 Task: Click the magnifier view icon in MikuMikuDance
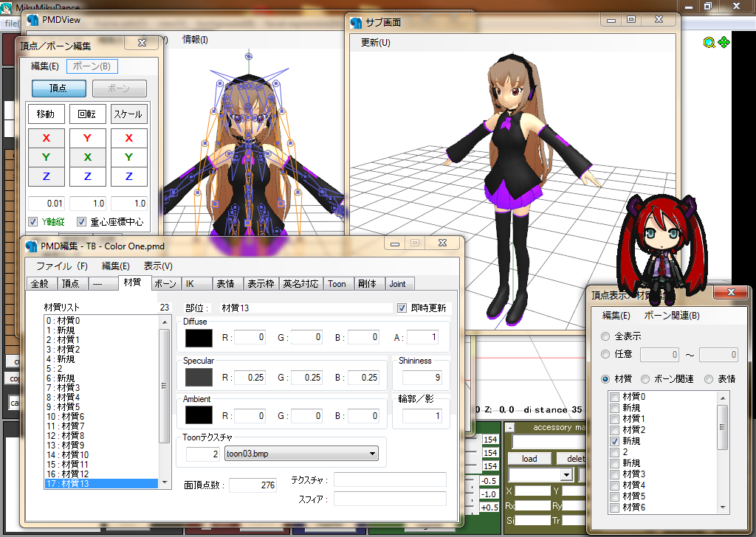pos(709,42)
